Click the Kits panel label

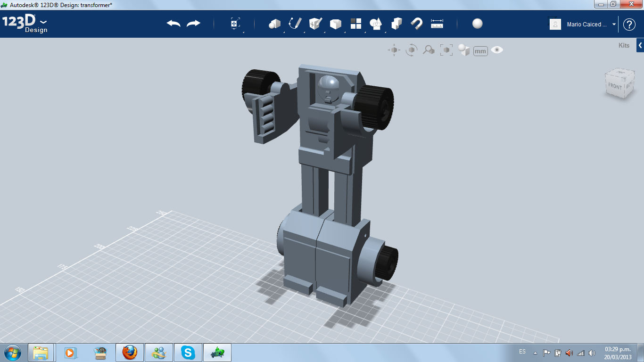(624, 46)
